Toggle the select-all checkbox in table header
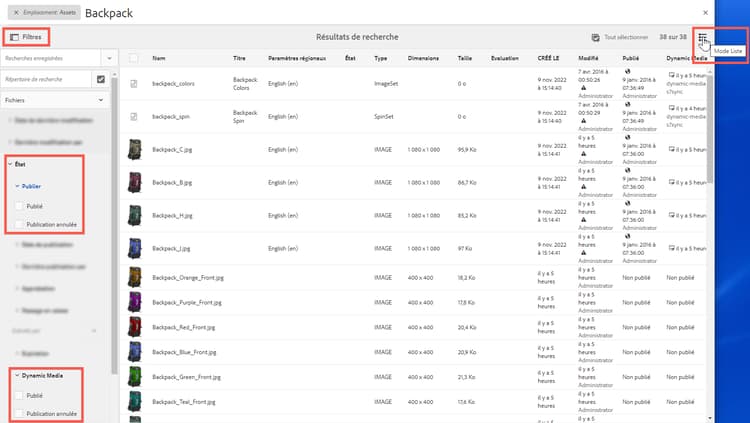The image size is (750, 423). 133,58
